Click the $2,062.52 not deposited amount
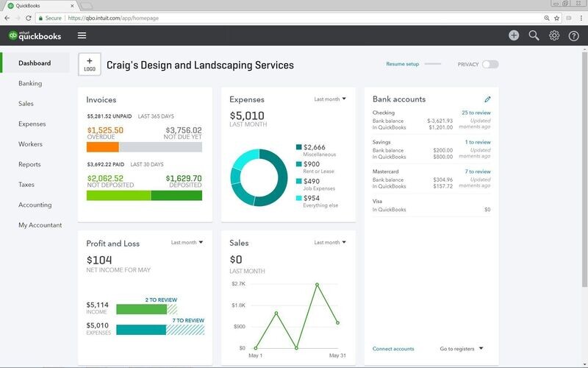This screenshot has width=588, height=368. 105,178
